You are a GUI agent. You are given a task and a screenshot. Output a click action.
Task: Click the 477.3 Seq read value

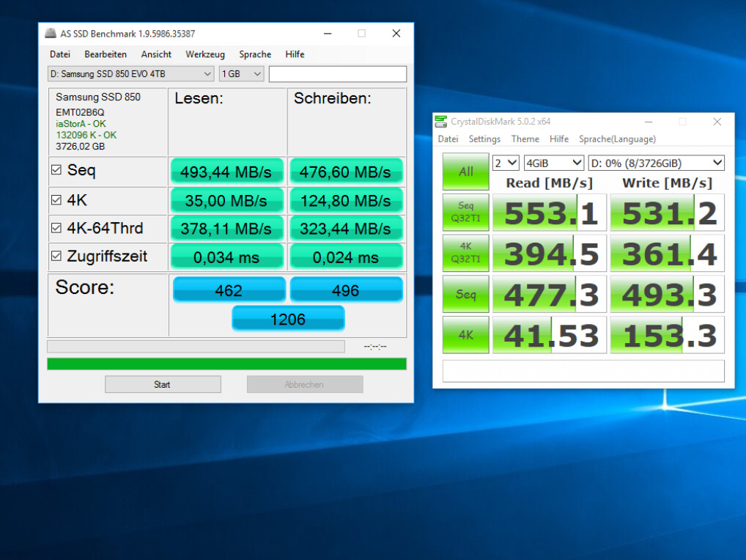pos(550,294)
